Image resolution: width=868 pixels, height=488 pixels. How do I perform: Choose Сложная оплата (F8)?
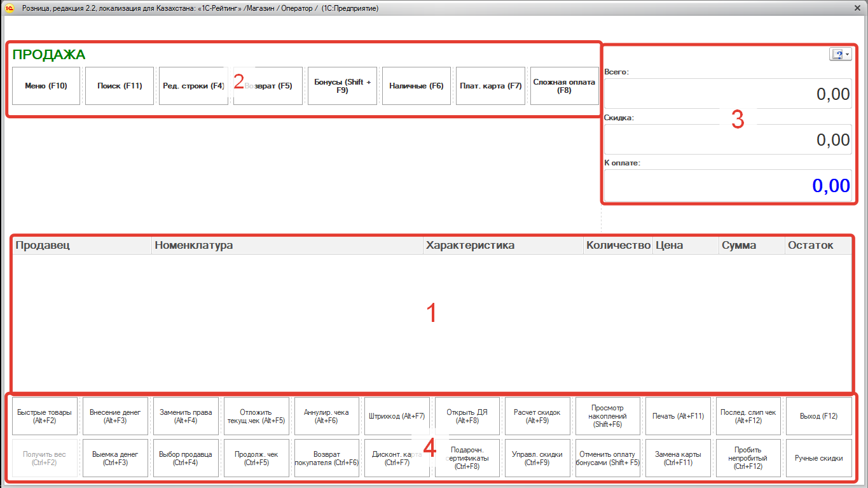pos(564,86)
